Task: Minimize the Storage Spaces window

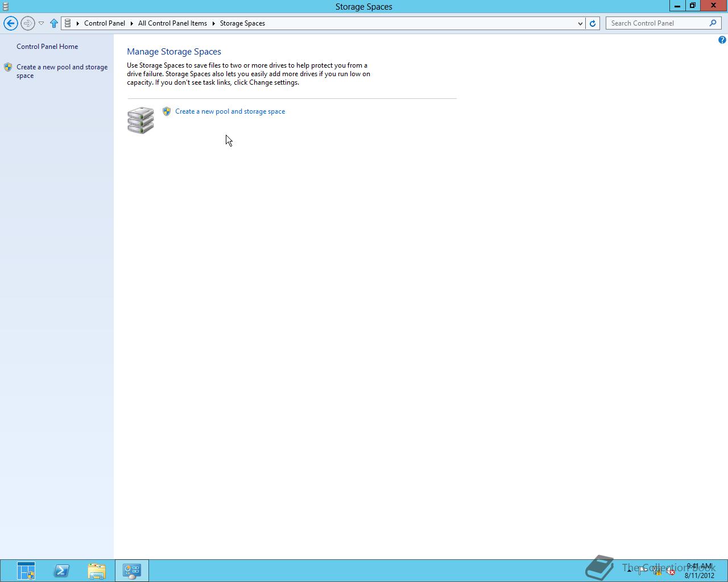Action: 677,6
